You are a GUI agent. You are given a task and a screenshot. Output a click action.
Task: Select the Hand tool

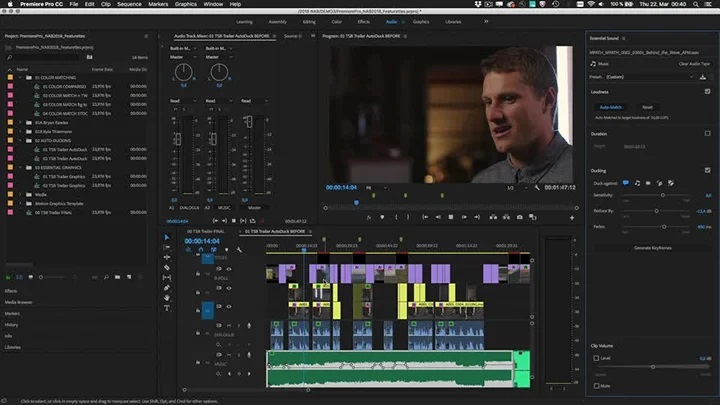coord(167,297)
